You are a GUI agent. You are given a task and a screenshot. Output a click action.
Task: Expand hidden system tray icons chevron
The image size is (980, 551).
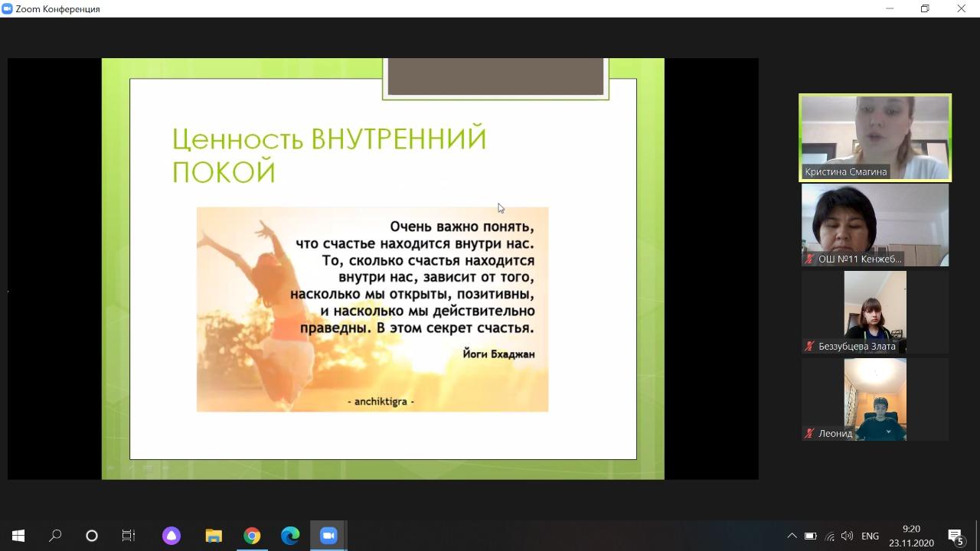coord(792,536)
